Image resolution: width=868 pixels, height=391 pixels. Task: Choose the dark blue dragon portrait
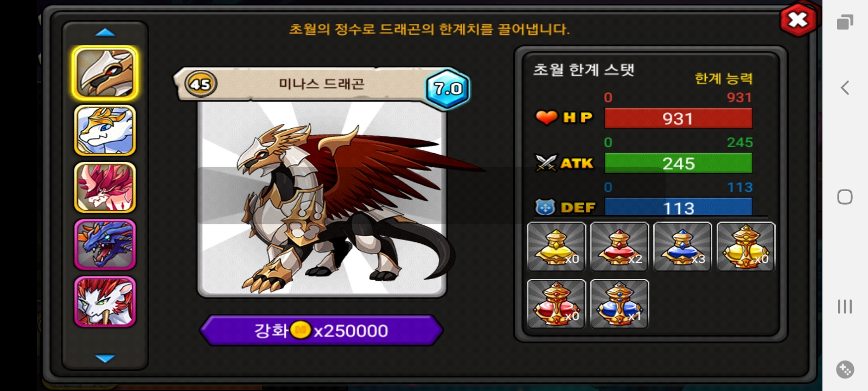[x=105, y=244]
